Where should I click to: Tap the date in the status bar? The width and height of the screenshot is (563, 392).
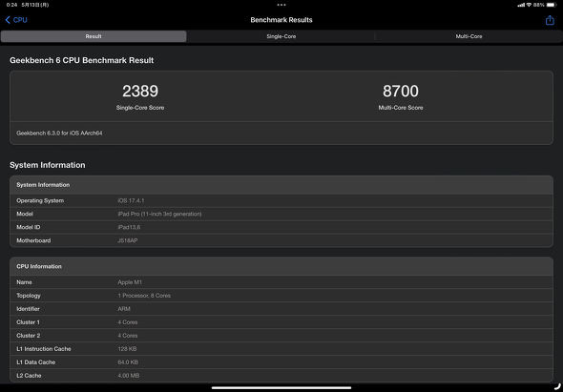tap(34, 5)
